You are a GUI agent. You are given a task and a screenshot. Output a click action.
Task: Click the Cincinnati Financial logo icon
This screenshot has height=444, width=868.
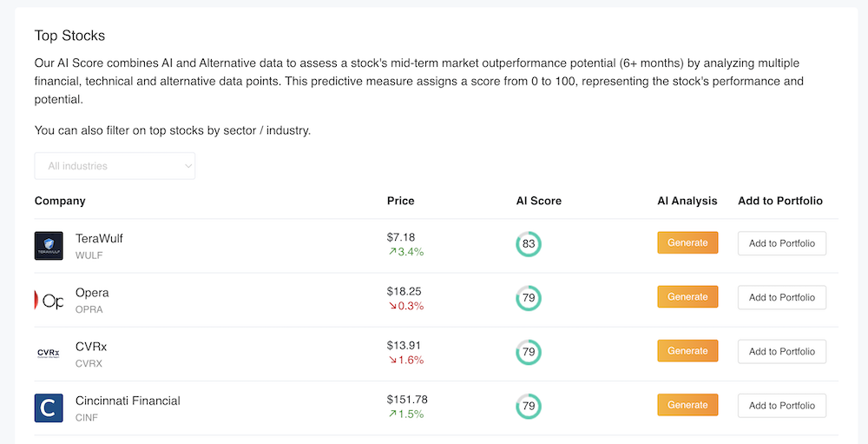(49, 408)
